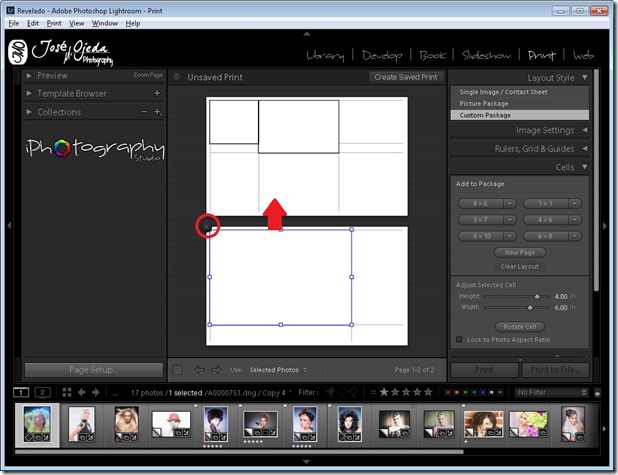Filter by rejected photos flag icon
This screenshot has width=618, height=475.
click(353, 392)
